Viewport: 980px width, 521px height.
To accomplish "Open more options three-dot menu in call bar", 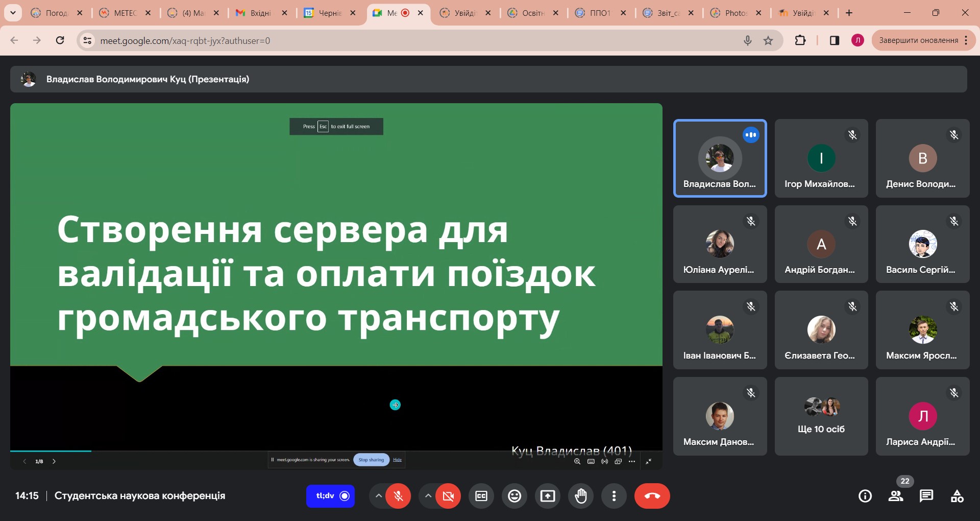I will 614,496.
